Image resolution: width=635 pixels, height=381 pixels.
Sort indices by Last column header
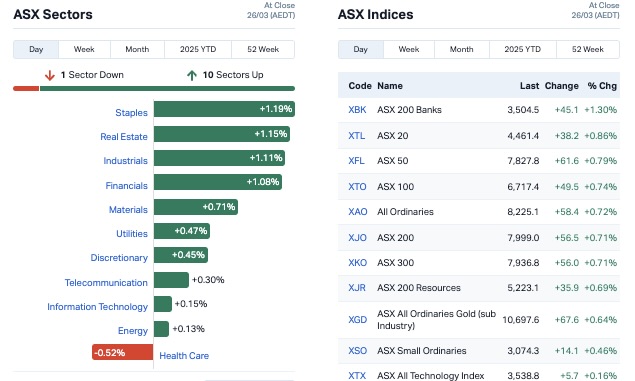pos(529,86)
